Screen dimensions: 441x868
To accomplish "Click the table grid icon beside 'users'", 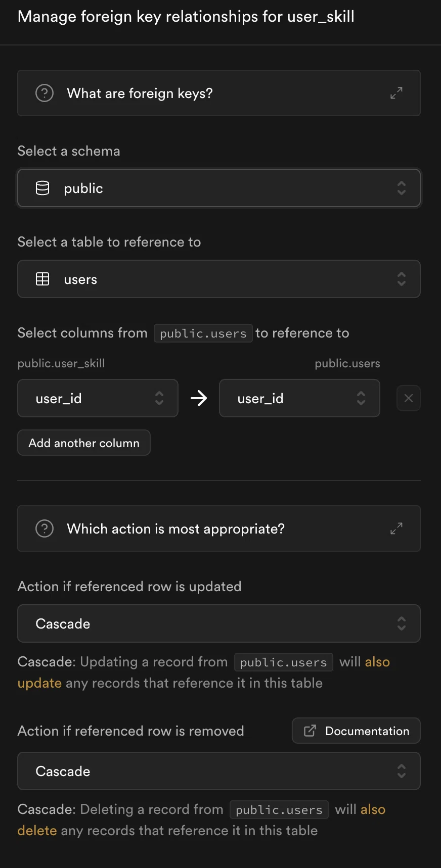I will (42, 279).
